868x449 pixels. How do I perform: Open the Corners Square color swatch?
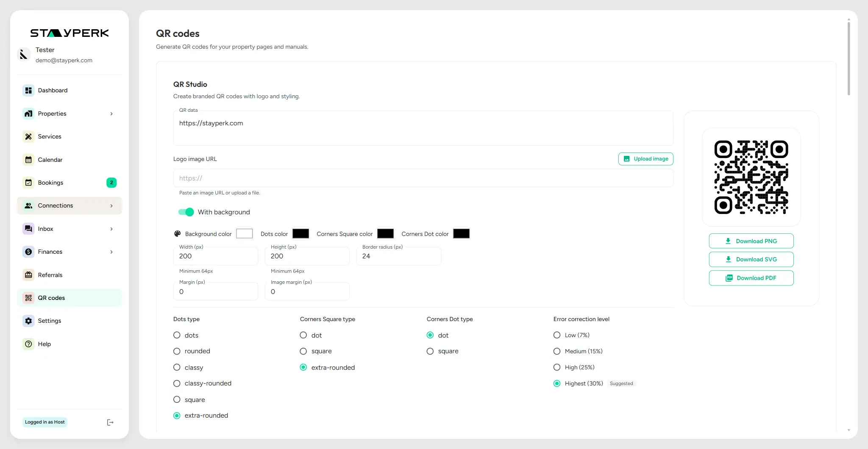click(385, 233)
